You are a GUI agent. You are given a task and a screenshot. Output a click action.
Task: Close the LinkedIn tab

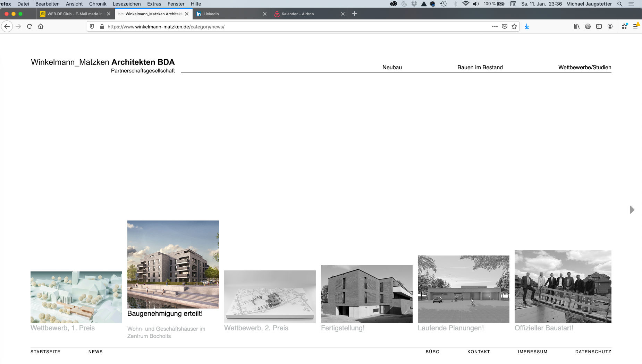tap(265, 14)
